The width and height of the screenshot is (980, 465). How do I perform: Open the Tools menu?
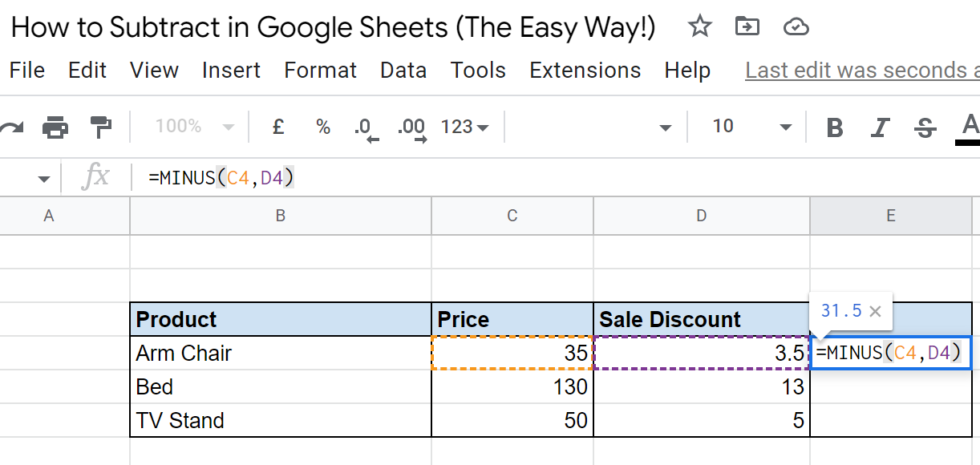pyautogui.click(x=478, y=71)
